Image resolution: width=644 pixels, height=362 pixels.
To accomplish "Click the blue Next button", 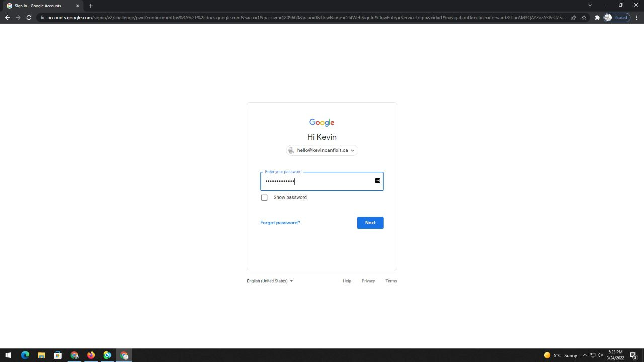I will 370,223.
